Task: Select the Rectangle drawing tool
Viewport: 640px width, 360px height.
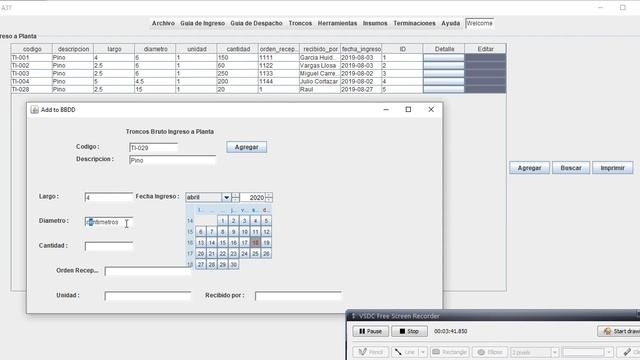Action: [449, 352]
